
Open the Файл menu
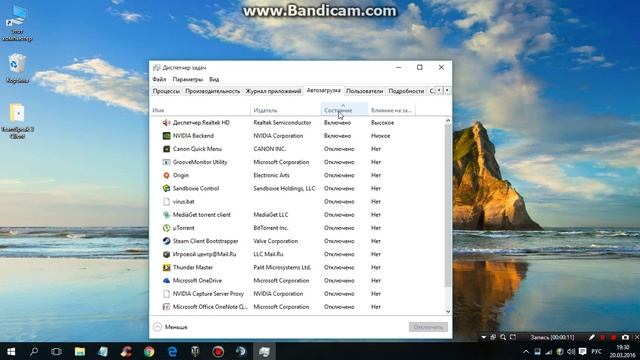[x=159, y=79]
